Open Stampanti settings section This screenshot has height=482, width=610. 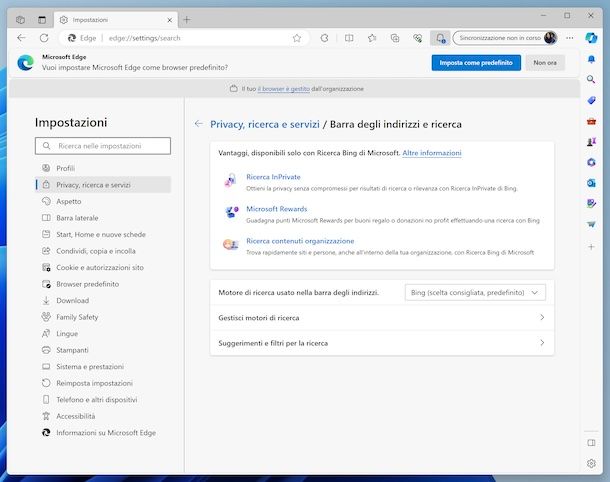[103, 350]
